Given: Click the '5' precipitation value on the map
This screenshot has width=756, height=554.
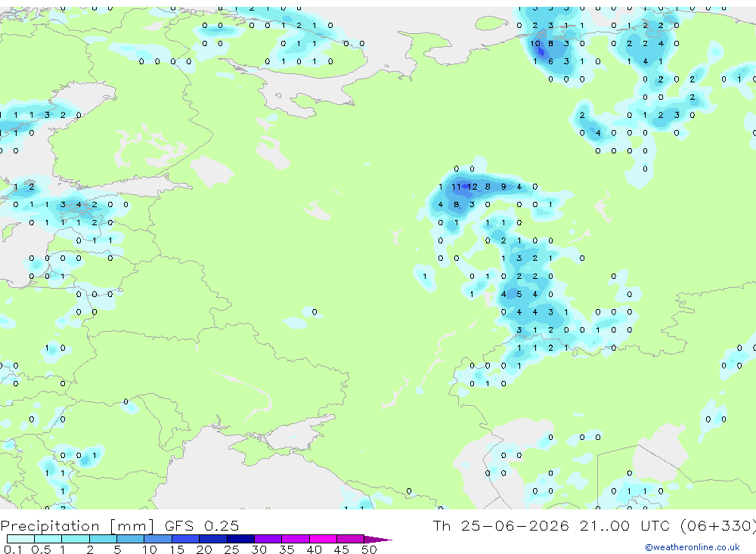Looking at the screenshot, I should [x=519, y=294].
